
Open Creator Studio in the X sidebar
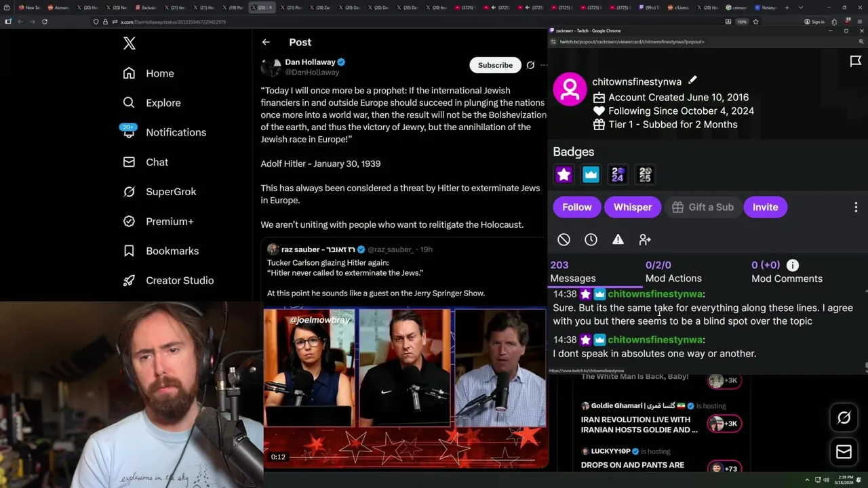pos(168,281)
